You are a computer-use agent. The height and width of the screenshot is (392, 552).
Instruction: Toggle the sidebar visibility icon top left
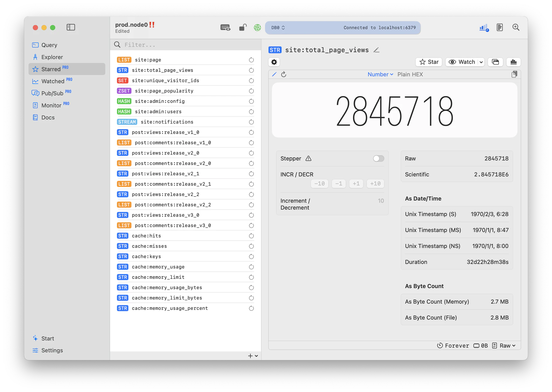pos(71,27)
